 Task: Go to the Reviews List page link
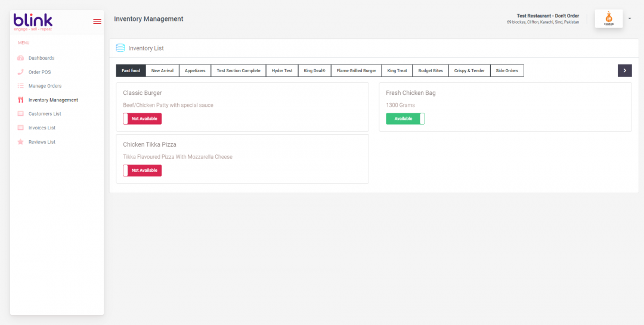click(x=42, y=142)
